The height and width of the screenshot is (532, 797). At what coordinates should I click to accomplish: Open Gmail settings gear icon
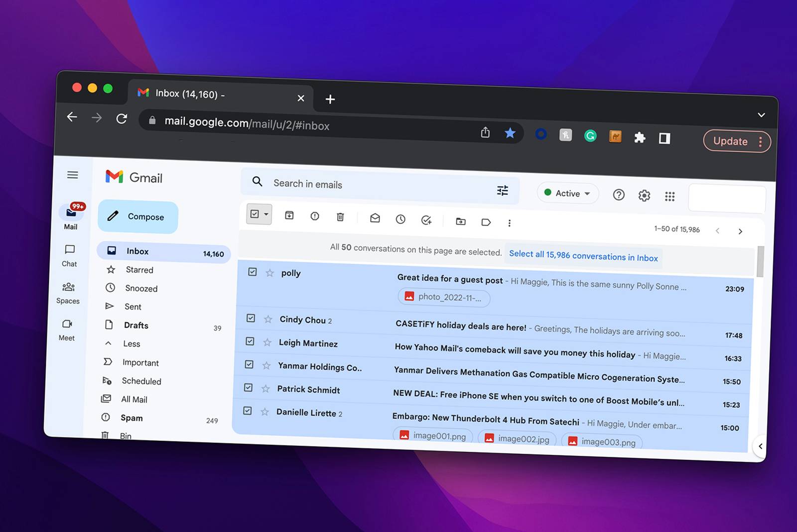pos(644,196)
